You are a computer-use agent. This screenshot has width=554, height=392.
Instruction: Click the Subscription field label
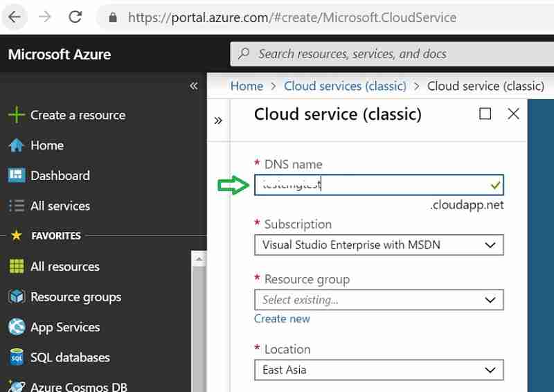(298, 224)
